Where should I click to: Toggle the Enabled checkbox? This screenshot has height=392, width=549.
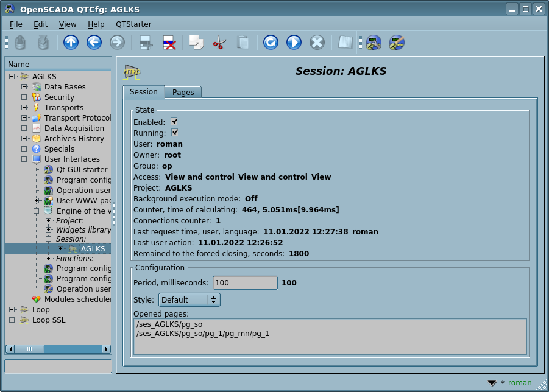pyautogui.click(x=174, y=122)
